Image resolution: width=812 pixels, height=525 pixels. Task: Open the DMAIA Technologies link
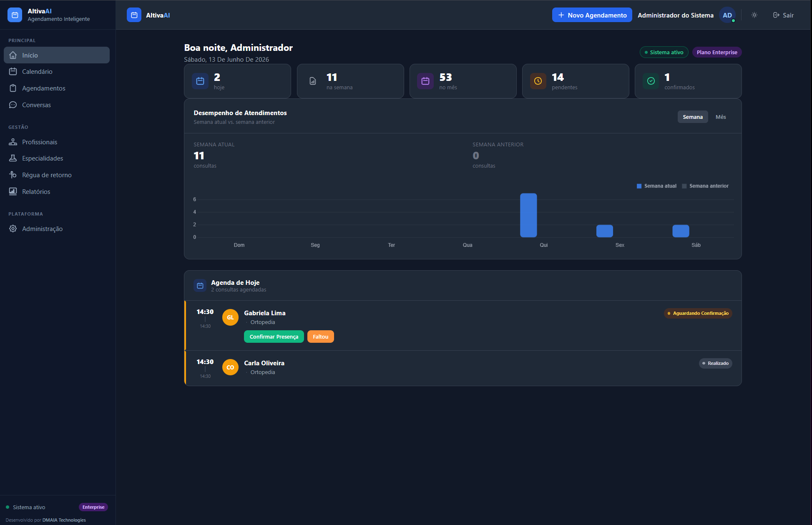click(64, 520)
